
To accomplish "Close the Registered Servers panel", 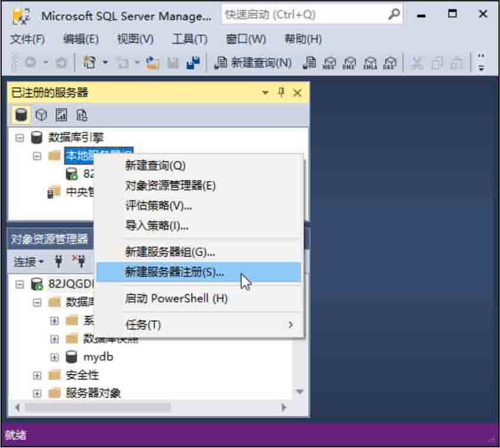I will coord(297,93).
